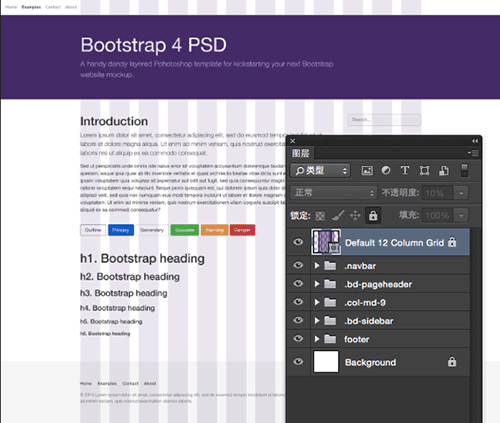Screen dimensions: 500x423
Task: Click the 'h1. Bootstrap heading' text
Action: pyautogui.click(x=142, y=258)
